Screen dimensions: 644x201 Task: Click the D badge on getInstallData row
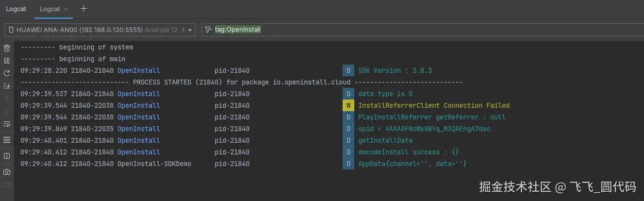(348, 140)
